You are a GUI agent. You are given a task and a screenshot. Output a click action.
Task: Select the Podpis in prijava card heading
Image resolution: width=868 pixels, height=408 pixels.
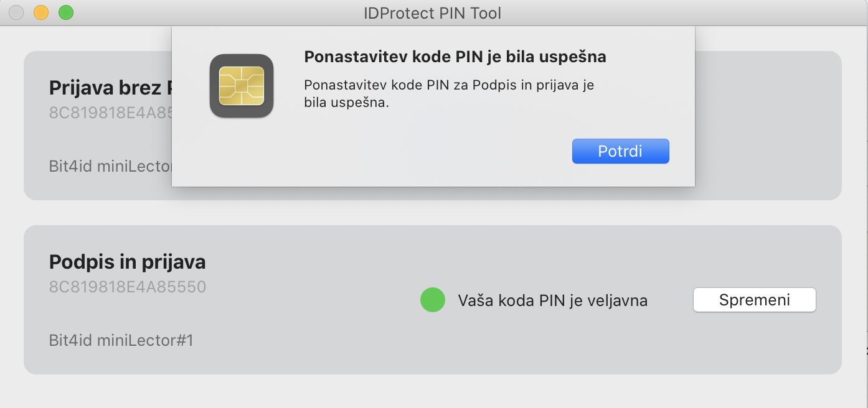[127, 262]
